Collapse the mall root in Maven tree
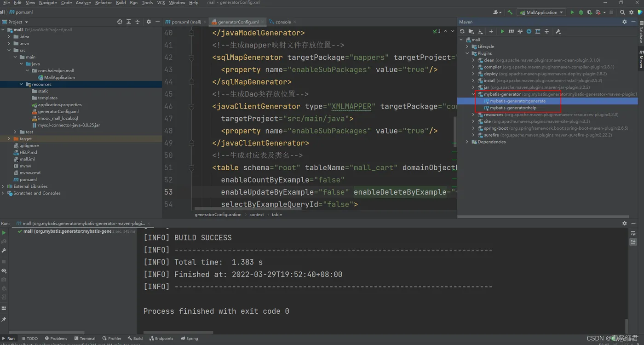644x345 pixels. point(461,40)
